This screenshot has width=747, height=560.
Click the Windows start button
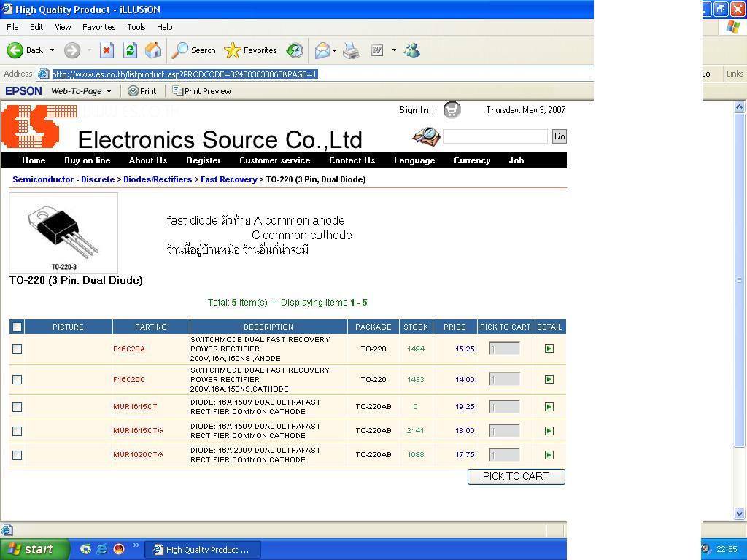point(34,549)
